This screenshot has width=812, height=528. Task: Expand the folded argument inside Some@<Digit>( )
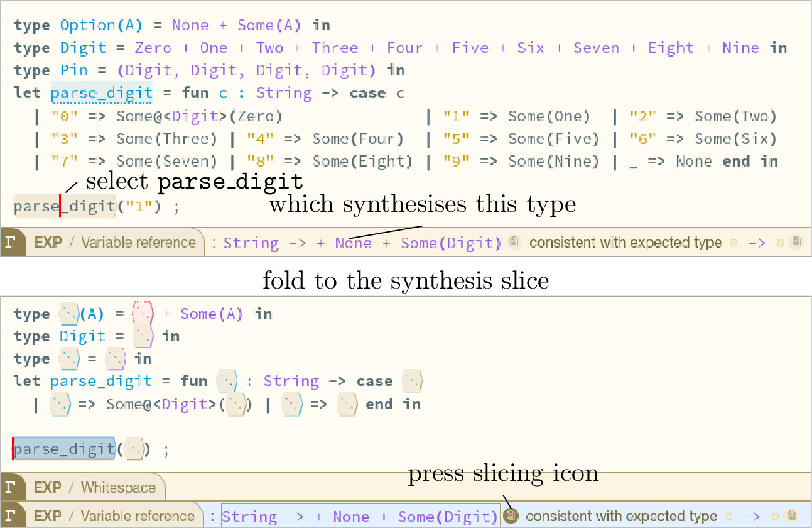pyautogui.click(x=236, y=404)
